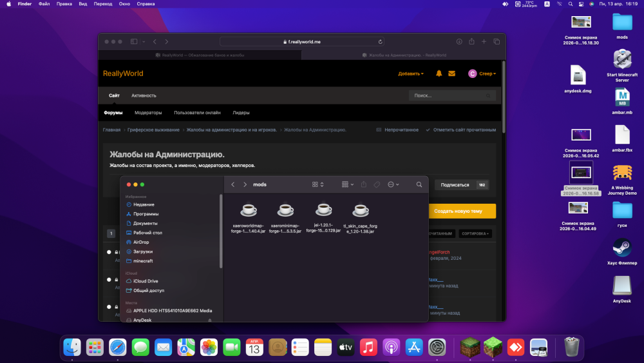644x363 pixels.
Task: Select minecraft folder in Finder sidebar
Action: 143,261
